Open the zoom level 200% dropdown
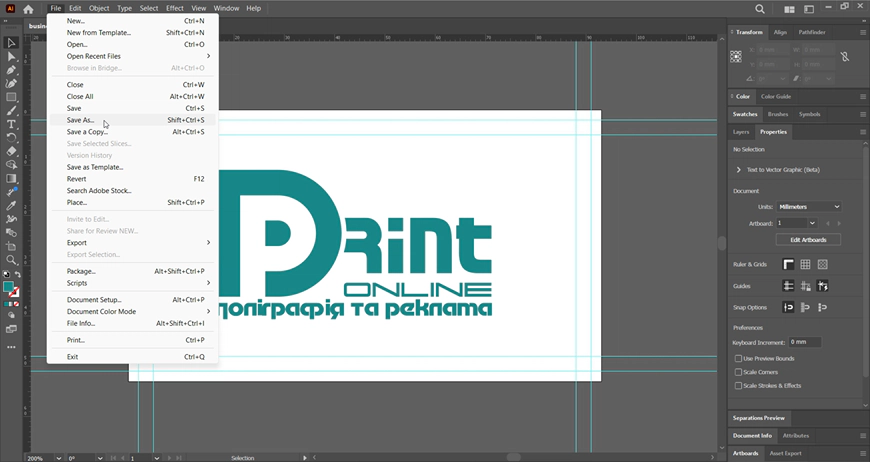Screen dimensions: 870x462 pyautogui.click(x=58, y=458)
